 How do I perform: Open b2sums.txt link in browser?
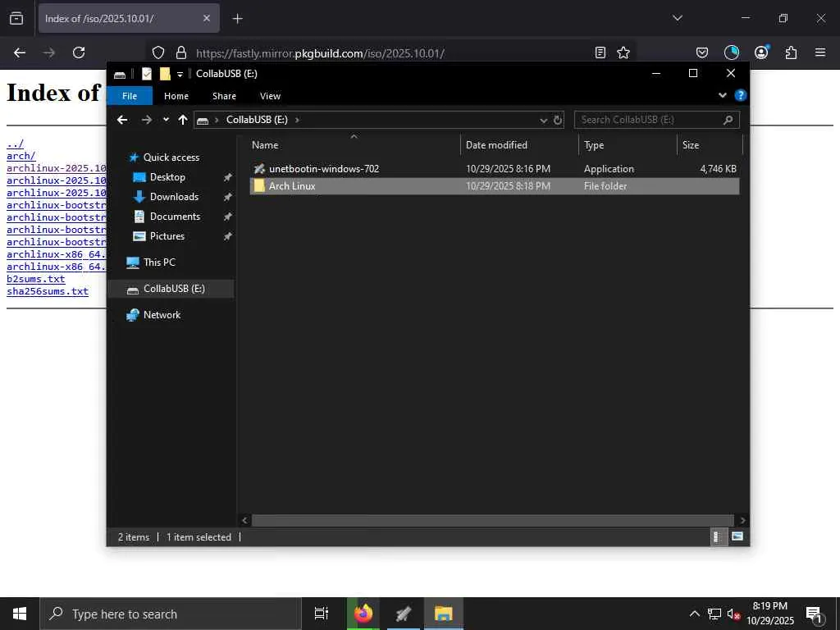pyautogui.click(x=36, y=279)
